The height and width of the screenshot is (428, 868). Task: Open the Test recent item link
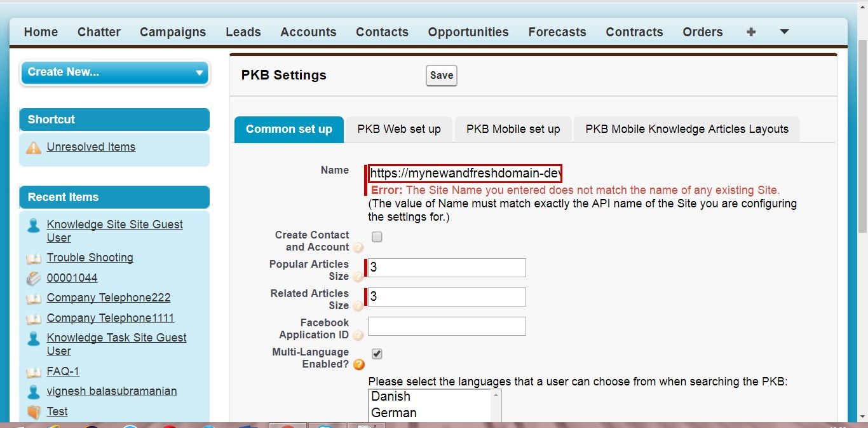coord(57,411)
